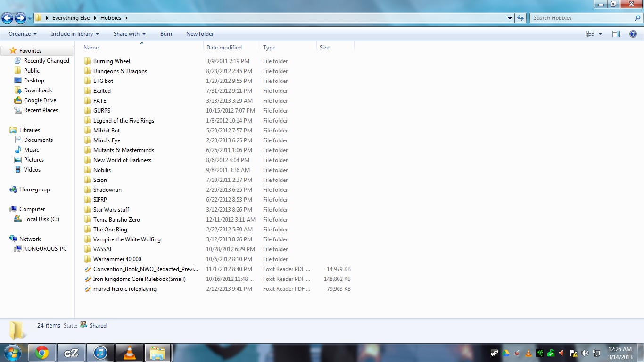Launch VLC media player from the taskbar
Viewport: 644px width, 362px height.
(x=129, y=353)
